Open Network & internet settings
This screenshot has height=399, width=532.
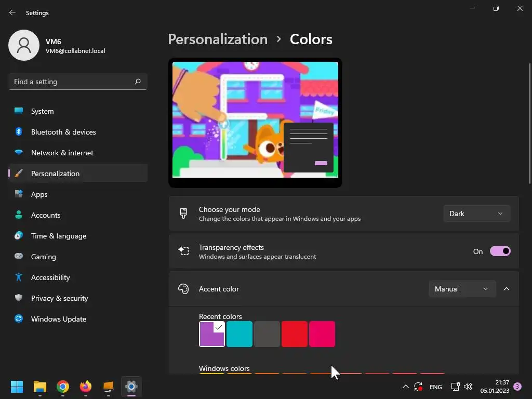(x=78, y=153)
